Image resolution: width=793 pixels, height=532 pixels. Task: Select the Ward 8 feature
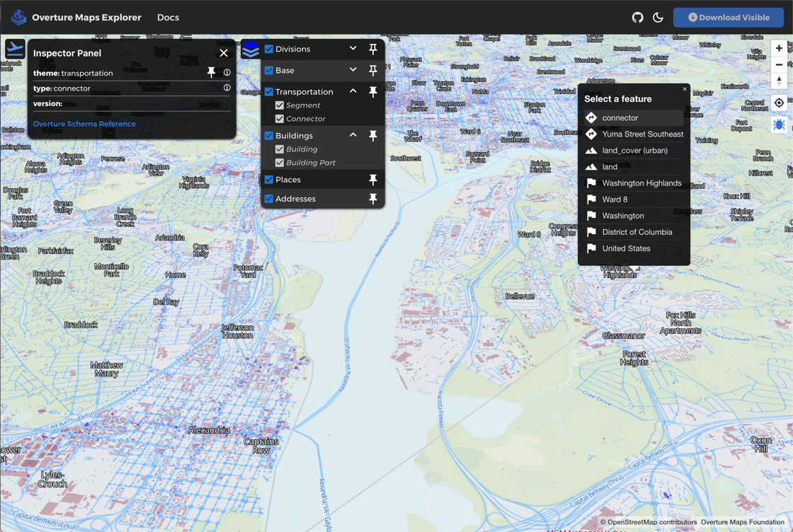pos(634,199)
